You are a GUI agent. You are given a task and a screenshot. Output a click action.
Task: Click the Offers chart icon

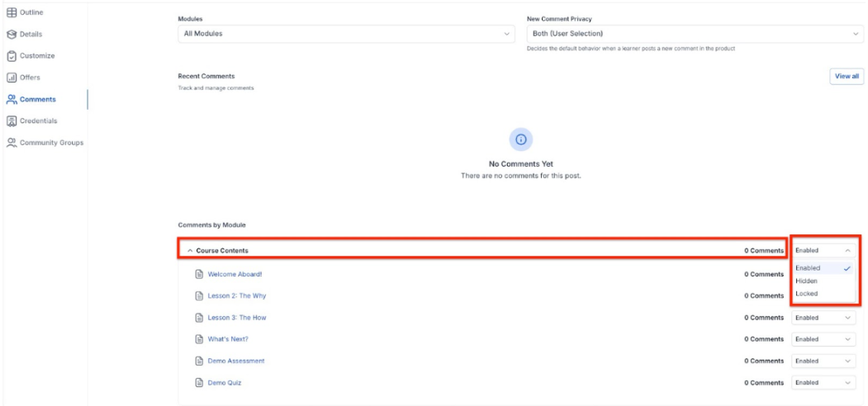(x=12, y=78)
